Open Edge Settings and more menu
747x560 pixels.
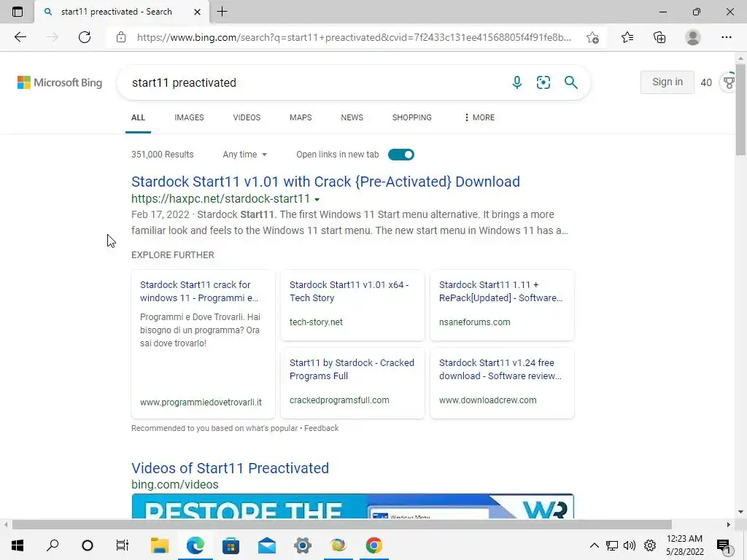726,37
